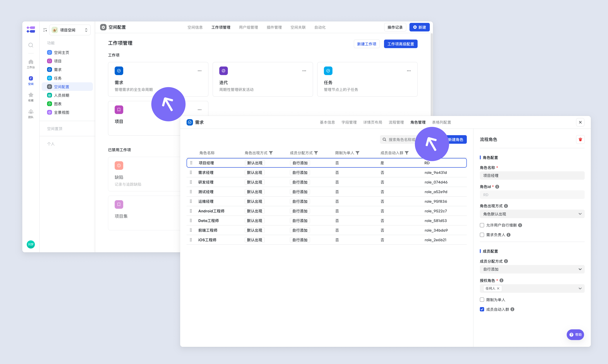Open the 项目空间 space switcher
The image size is (608, 364).
(x=70, y=30)
